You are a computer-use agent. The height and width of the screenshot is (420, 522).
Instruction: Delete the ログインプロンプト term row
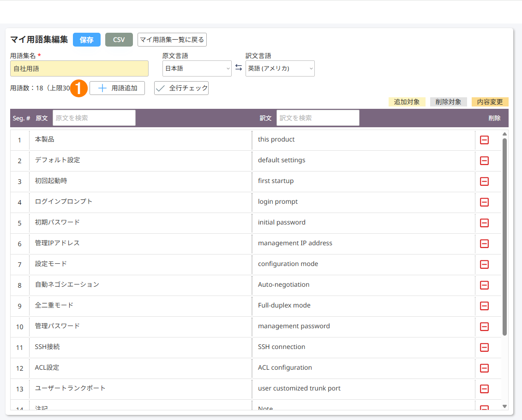point(484,202)
